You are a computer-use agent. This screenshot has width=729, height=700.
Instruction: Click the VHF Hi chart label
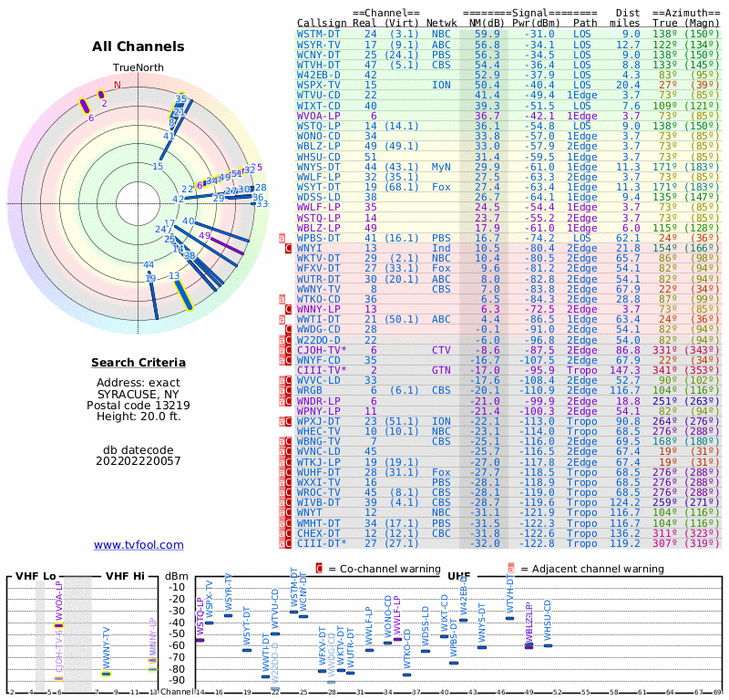tap(125, 576)
